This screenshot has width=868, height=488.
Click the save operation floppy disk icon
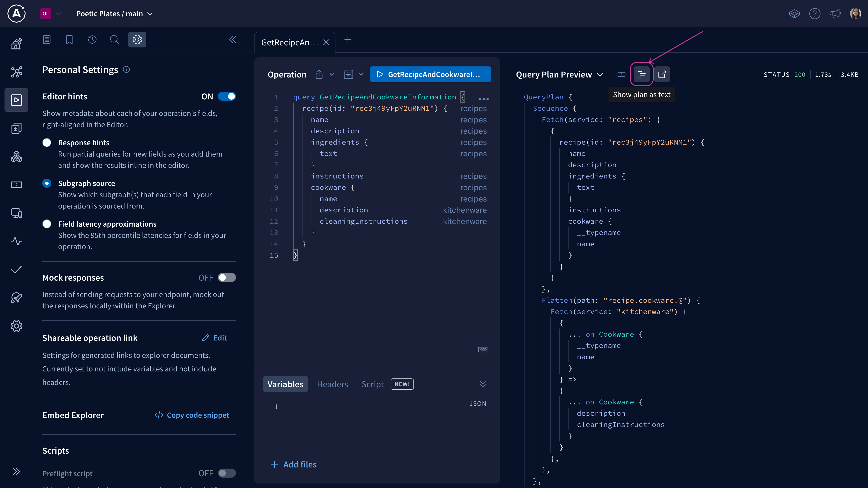coord(348,74)
